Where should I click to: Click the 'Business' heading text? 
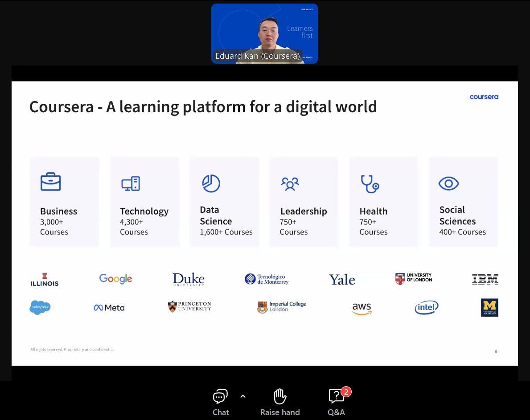pos(58,212)
